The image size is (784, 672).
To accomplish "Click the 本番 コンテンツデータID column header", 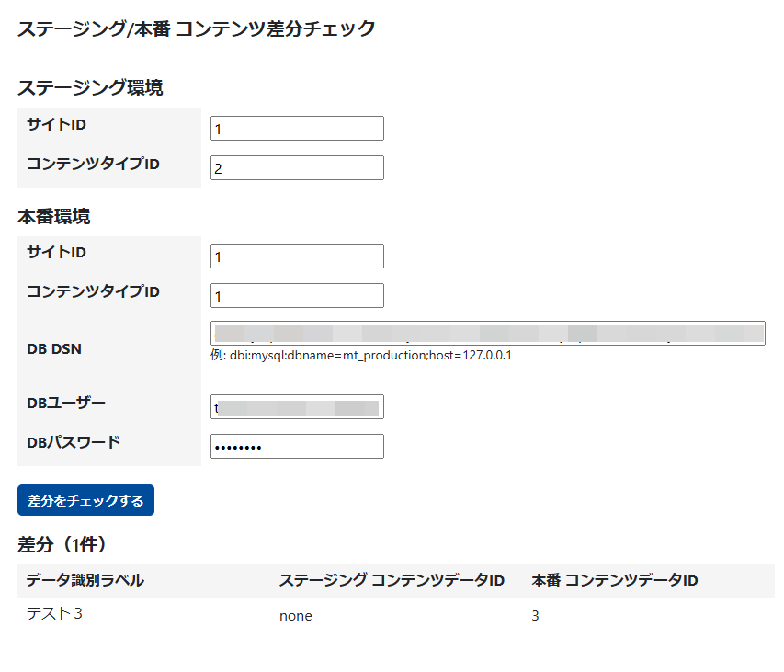I will pos(615,580).
